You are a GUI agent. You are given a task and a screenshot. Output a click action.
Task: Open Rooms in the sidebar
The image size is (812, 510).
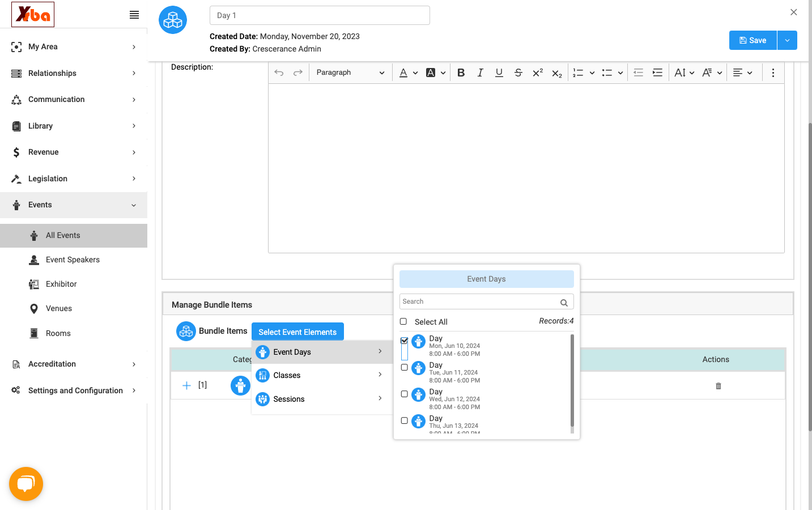74,333
